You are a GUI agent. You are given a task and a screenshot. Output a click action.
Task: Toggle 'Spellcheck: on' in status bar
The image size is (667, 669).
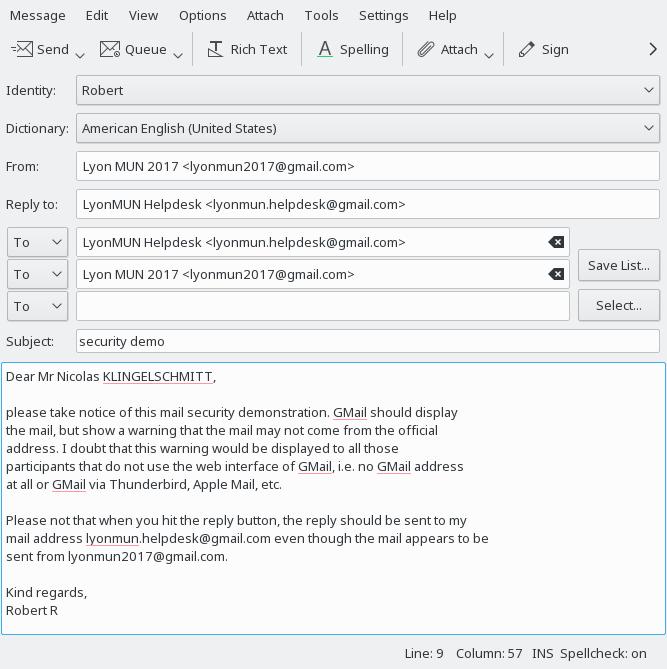click(603, 654)
